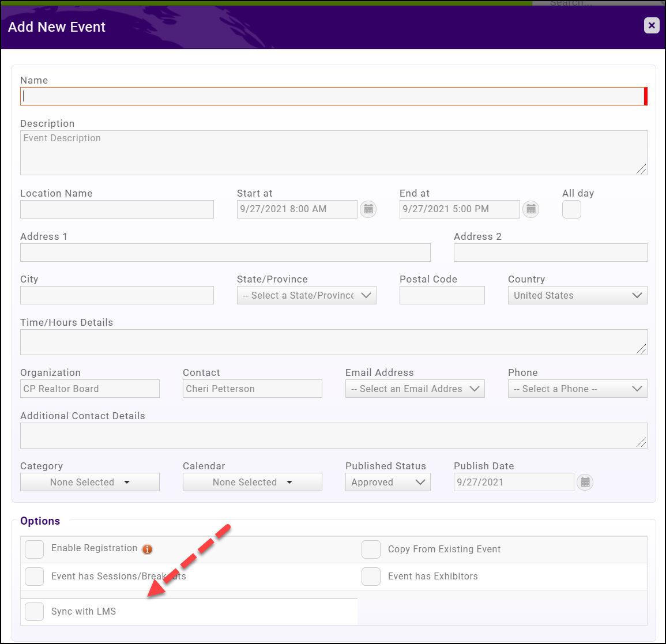Click into the event Name field

point(332,97)
